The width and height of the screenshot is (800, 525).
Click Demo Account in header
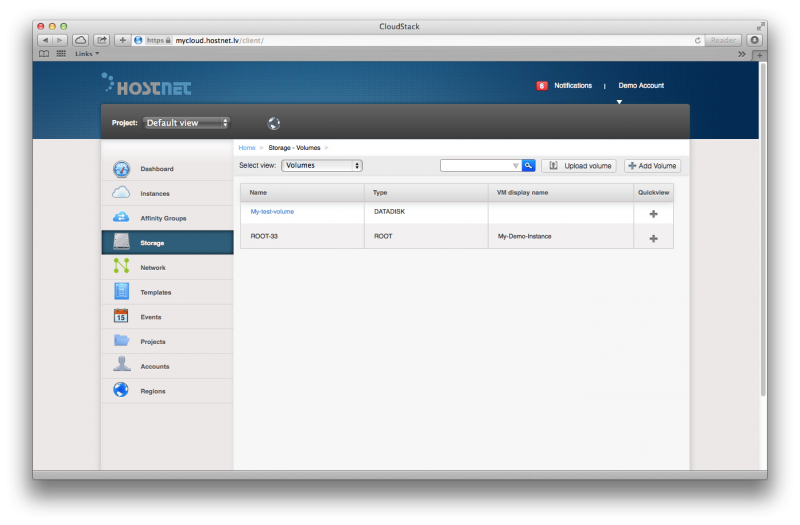(x=641, y=85)
